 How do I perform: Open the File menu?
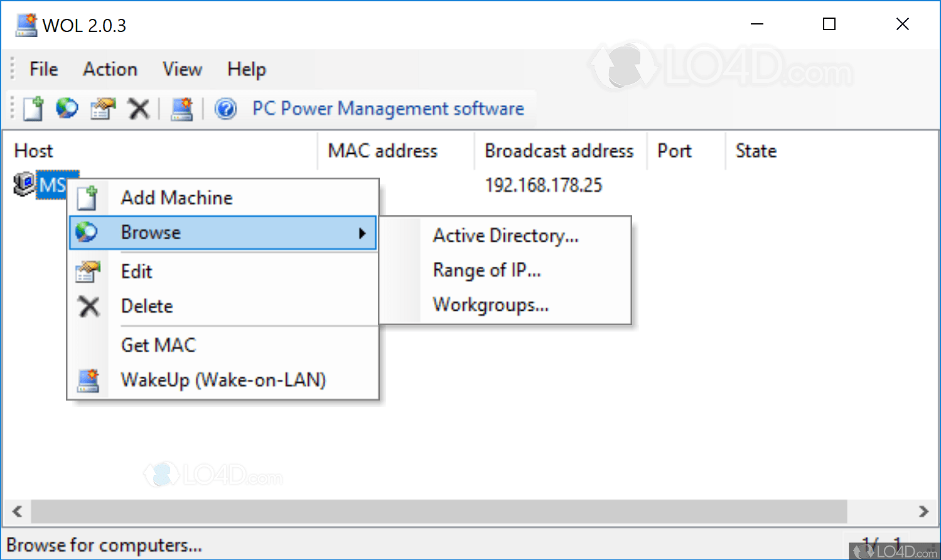click(44, 69)
